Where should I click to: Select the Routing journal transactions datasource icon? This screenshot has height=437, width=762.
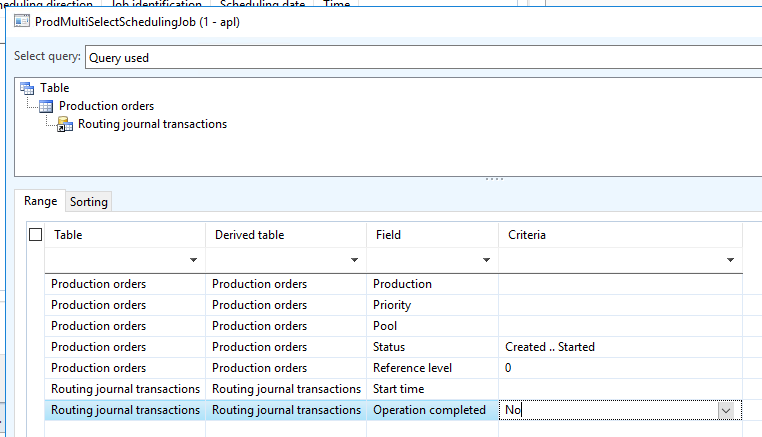(x=65, y=124)
